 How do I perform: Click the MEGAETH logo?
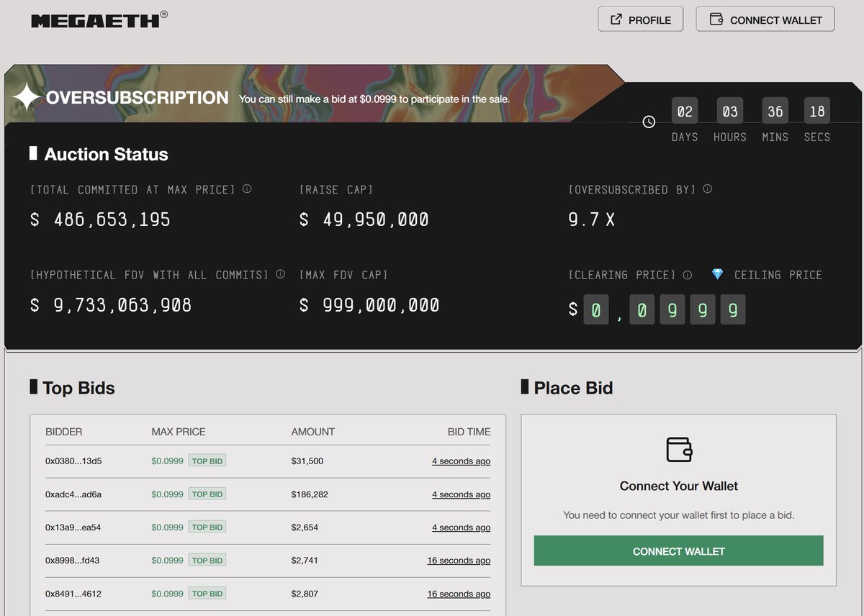pos(99,19)
